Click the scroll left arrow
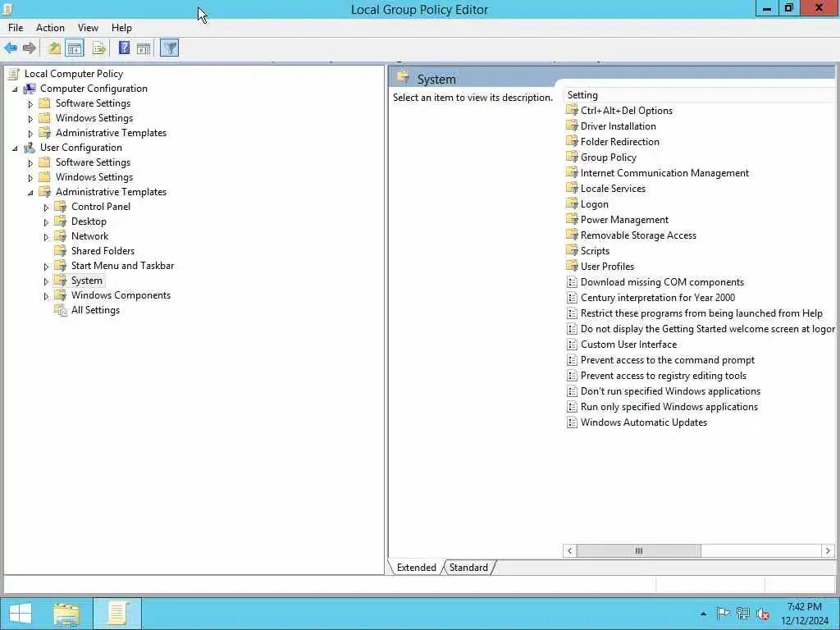840x630 pixels. coord(570,550)
